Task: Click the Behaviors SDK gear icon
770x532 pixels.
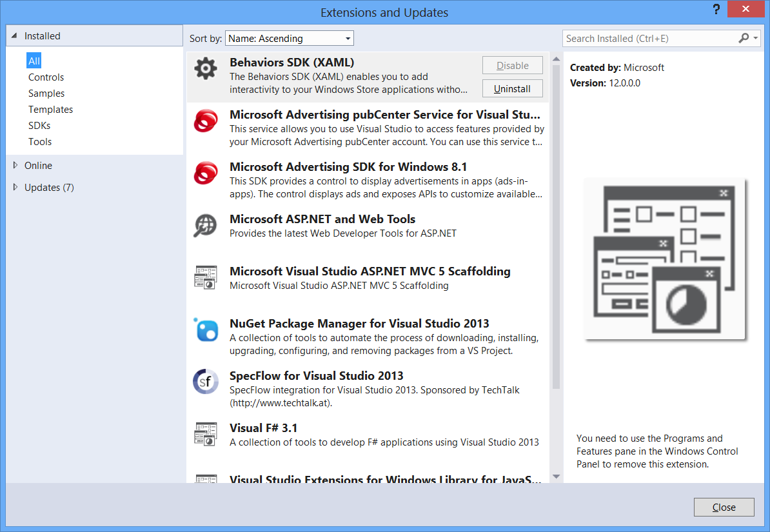Action: [206, 69]
